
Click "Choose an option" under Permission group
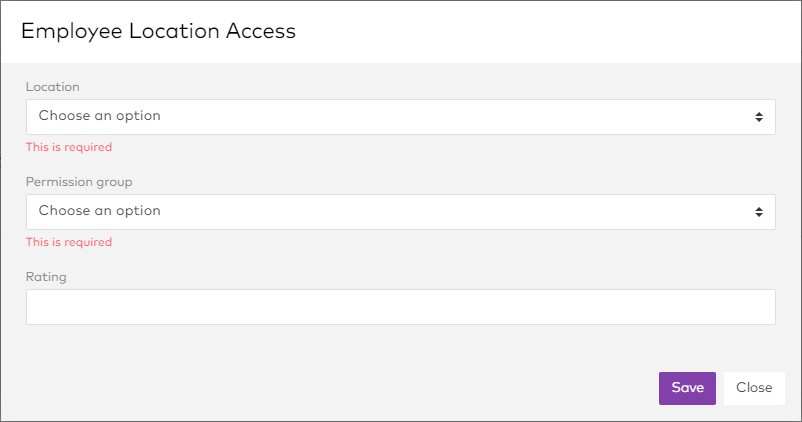click(x=99, y=211)
